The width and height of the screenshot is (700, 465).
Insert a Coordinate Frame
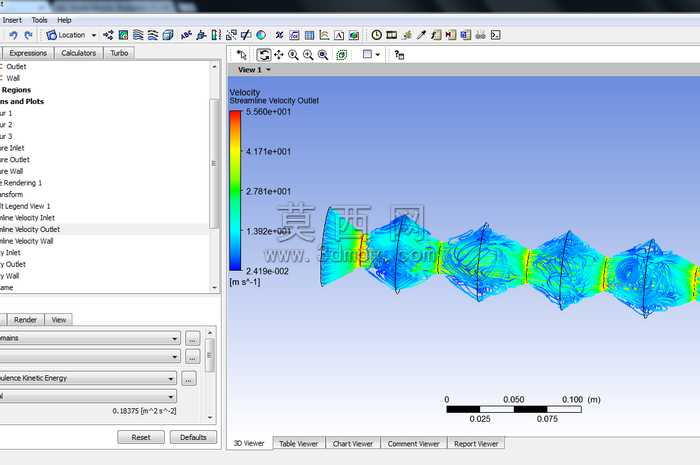click(201, 35)
